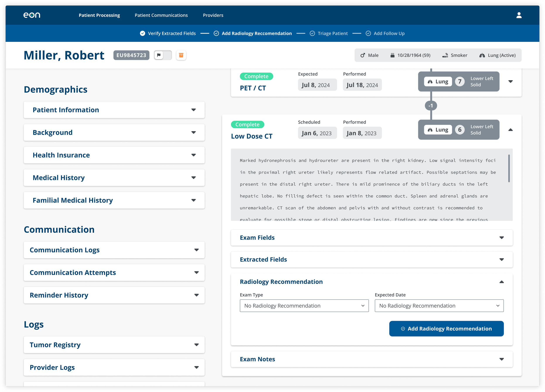This screenshot has height=392, width=545.
Task: Toggle the patient flag switch
Action: point(163,55)
